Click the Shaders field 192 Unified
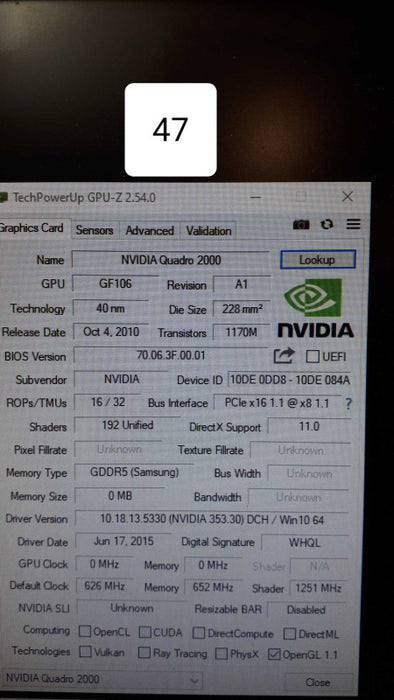The width and height of the screenshot is (394, 700). click(x=128, y=425)
